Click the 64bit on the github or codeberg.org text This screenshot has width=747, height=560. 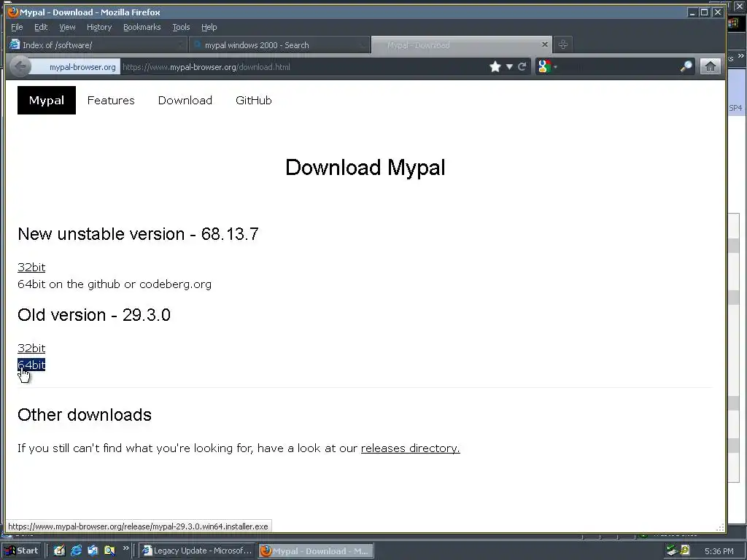coord(115,284)
